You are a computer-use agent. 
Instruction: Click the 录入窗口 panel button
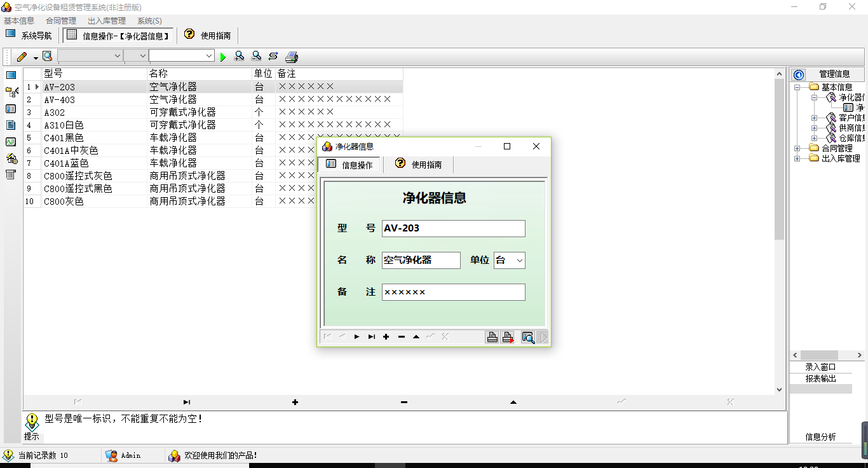[820, 367]
